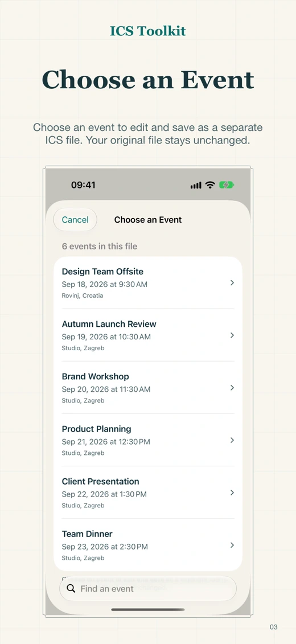Screen dimensions: 296x644
Task: Click the Find an event search field
Action: 148,589
